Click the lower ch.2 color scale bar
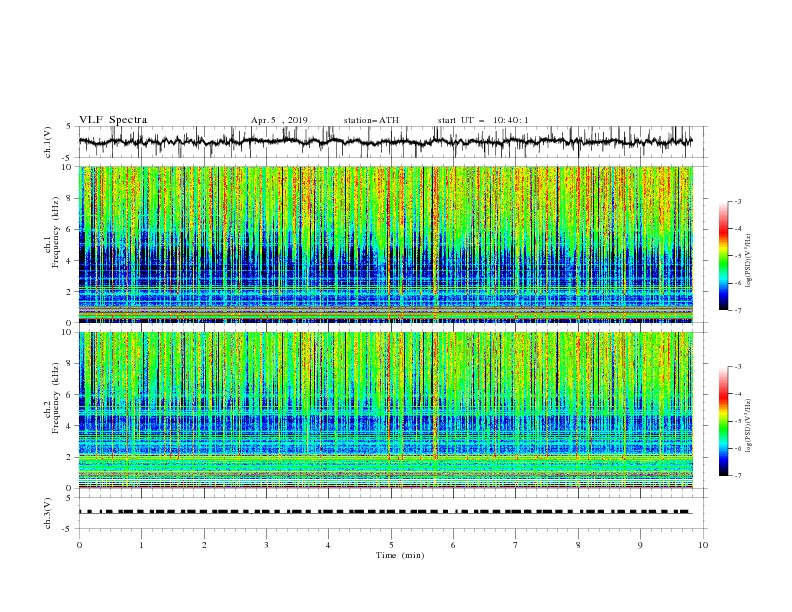Image resolution: width=792 pixels, height=612 pixels. click(x=724, y=421)
